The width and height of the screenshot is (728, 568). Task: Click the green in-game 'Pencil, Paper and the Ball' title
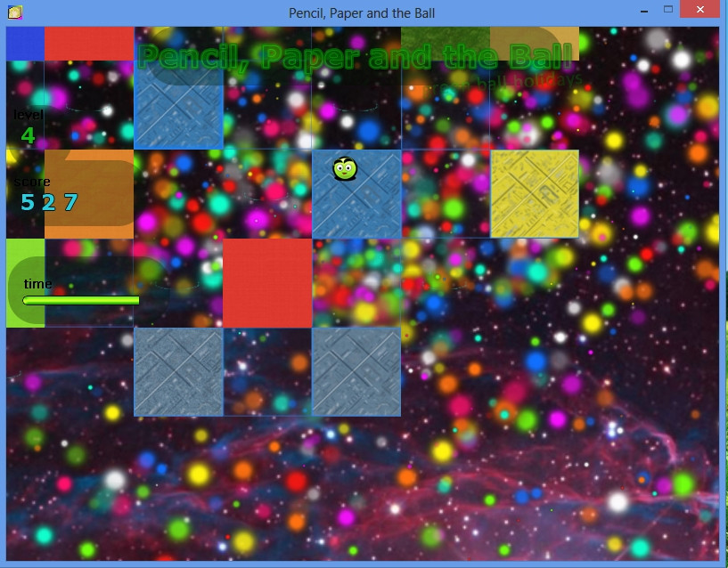pos(356,57)
